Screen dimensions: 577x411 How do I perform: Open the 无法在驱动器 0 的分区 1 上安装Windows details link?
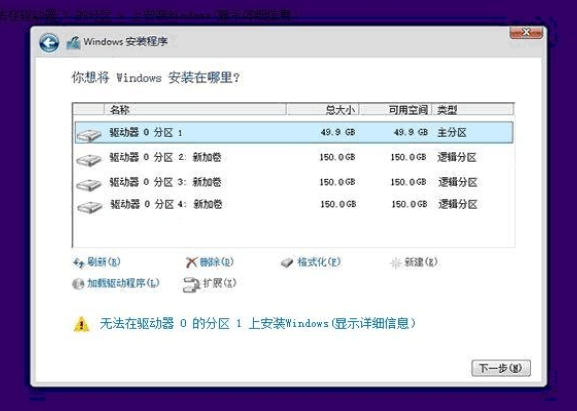pos(257,323)
